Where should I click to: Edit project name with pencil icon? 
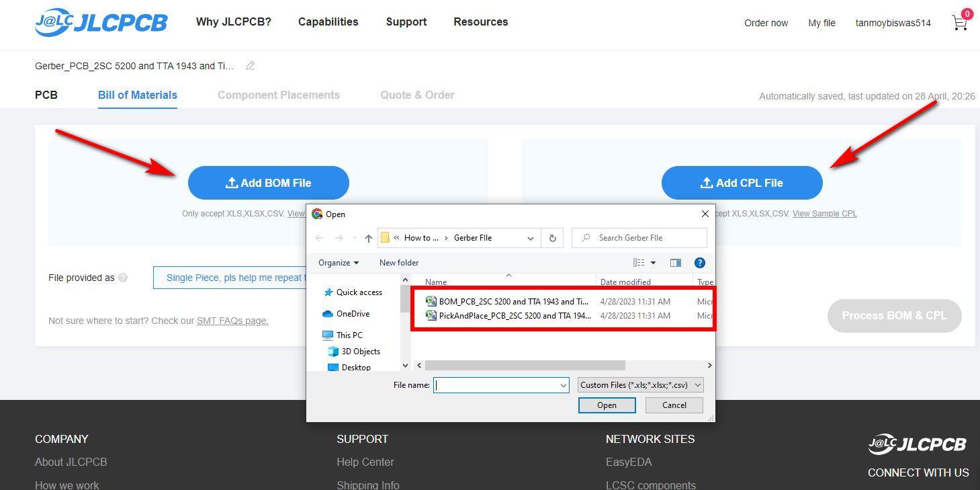[250, 66]
